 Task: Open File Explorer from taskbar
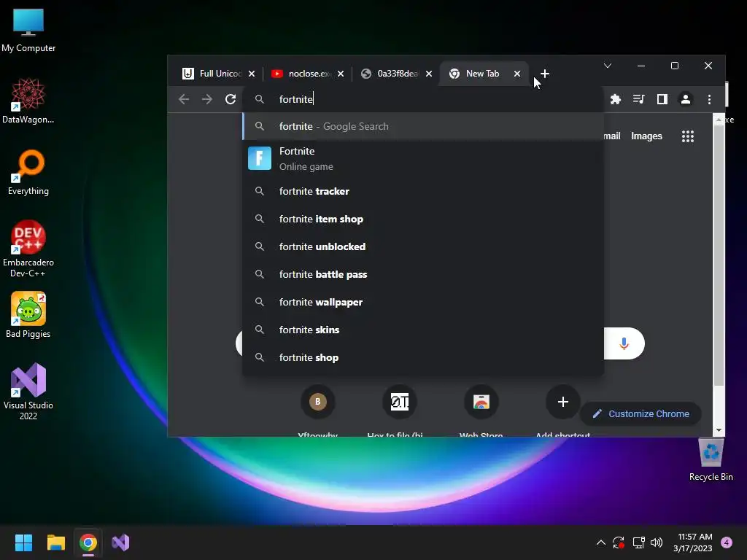[55, 542]
